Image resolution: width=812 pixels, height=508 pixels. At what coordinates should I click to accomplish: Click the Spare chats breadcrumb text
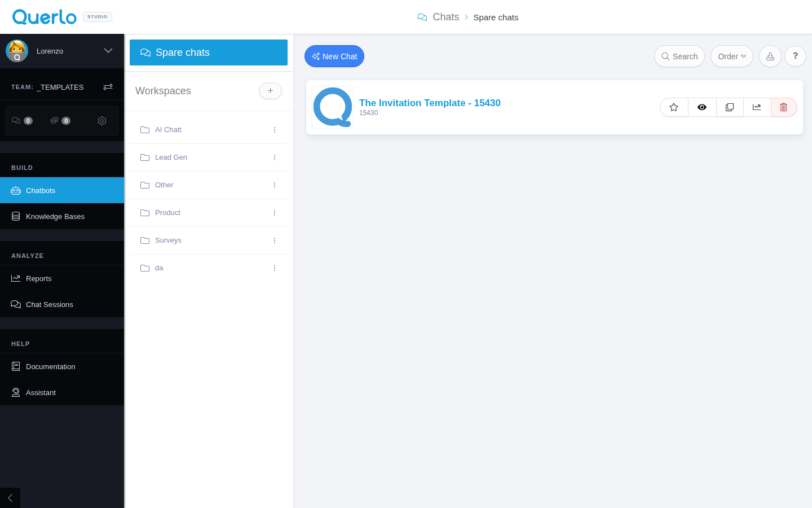coord(496,17)
